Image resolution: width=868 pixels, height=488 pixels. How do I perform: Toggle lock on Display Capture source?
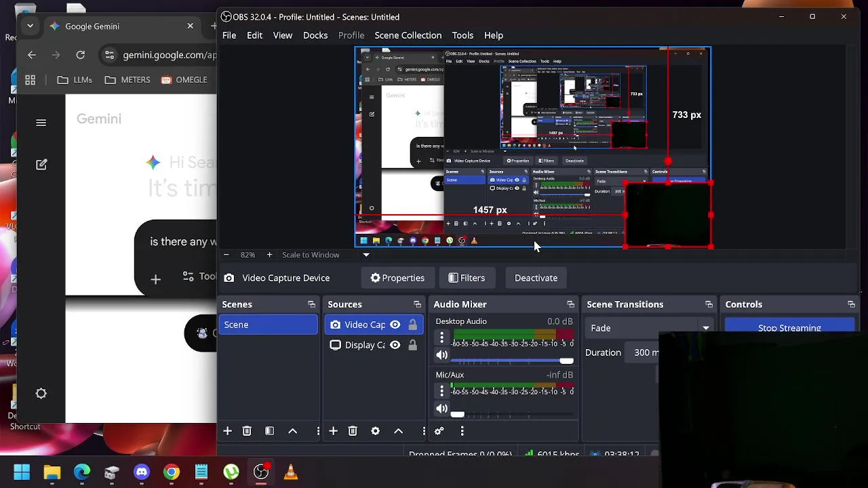pos(412,345)
